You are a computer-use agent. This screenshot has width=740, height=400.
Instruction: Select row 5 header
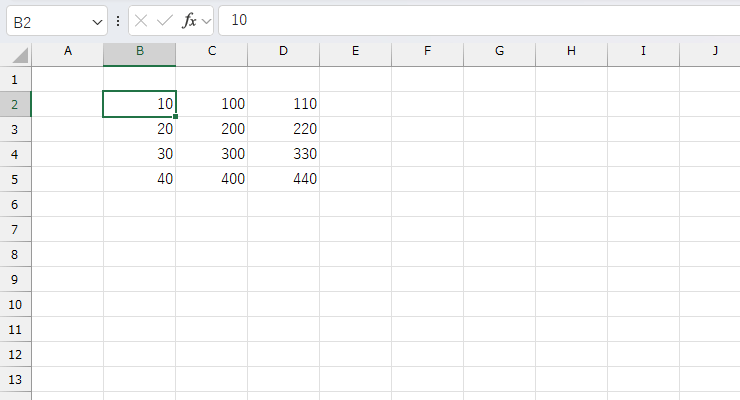pyautogui.click(x=15, y=179)
